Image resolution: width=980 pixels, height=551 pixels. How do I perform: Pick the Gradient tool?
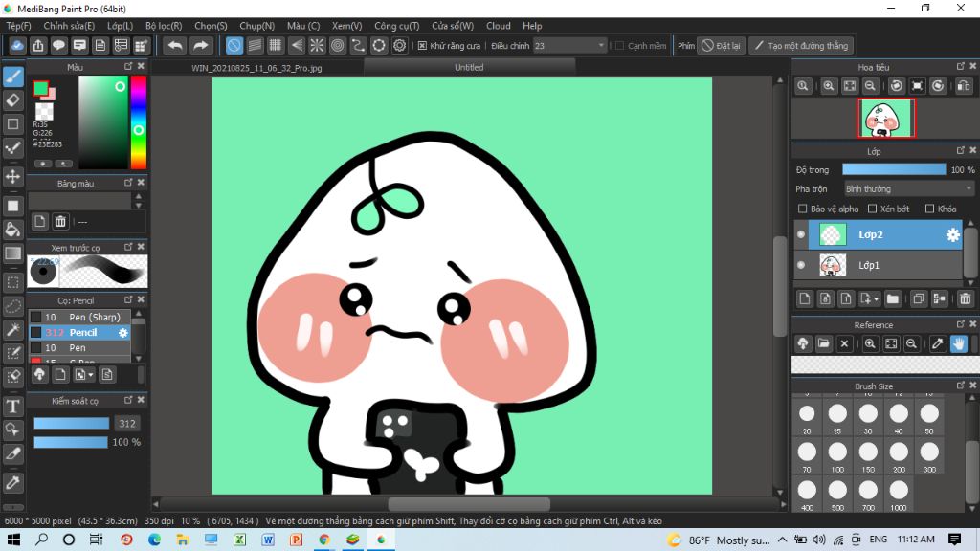point(13,253)
